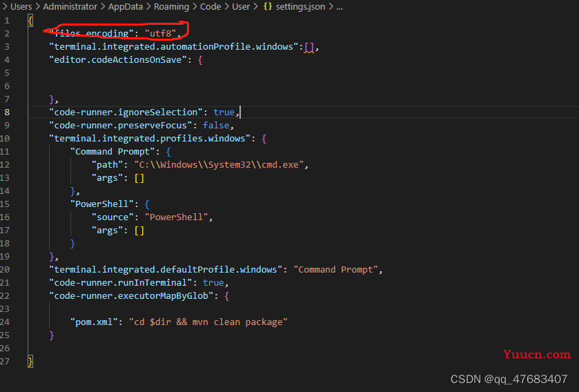Place cursor on "files.encoding" key
The height and width of the screenshot is (392, 579).
(91, 34)
